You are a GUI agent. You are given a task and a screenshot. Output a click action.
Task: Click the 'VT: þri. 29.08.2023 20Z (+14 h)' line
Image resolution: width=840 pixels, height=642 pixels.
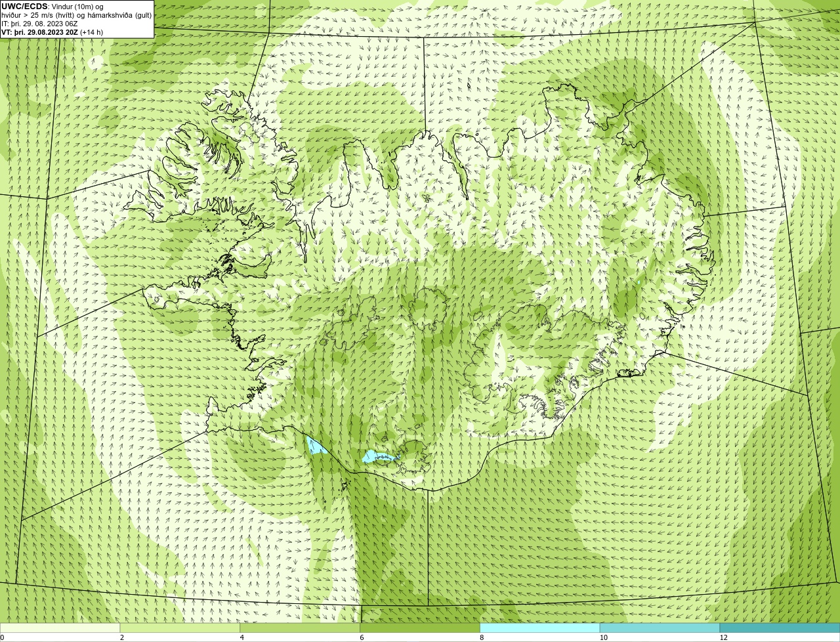[52, 32]
